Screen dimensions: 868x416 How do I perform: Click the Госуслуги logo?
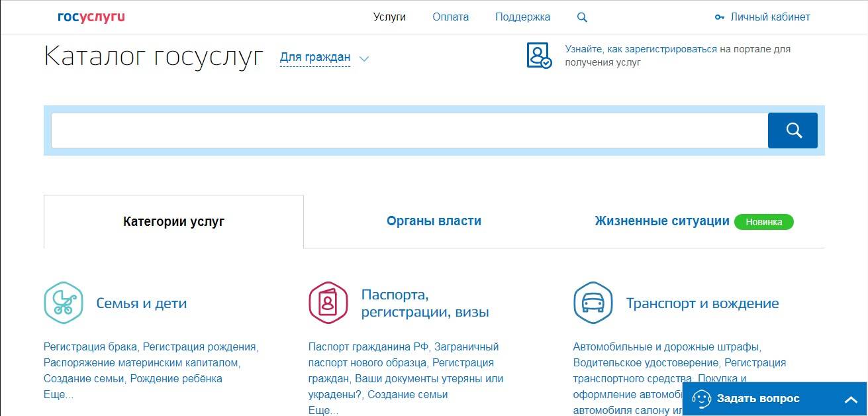[91, 17]
